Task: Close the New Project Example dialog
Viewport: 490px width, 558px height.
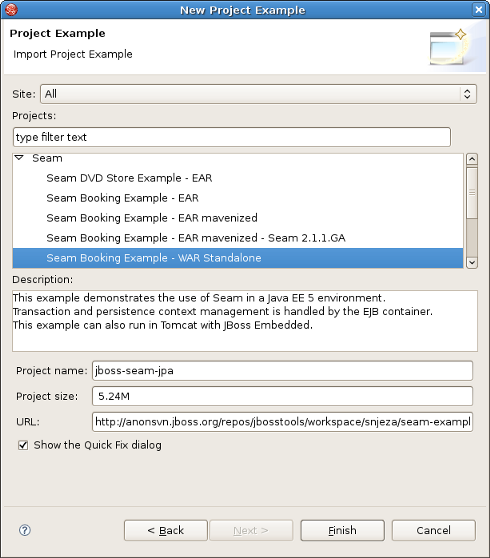Action: (x=479, y=10)
